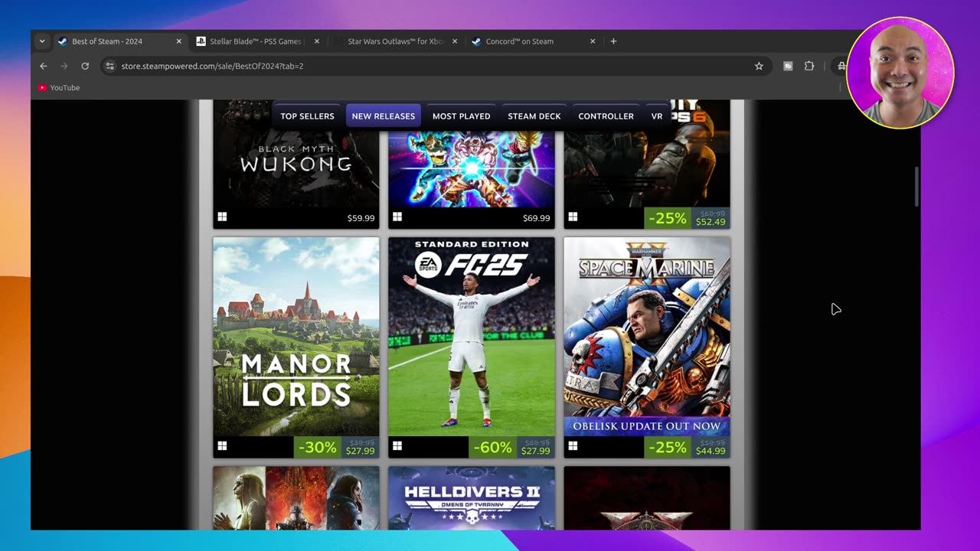Go back to previous page
The width and height of the screenshot is (980, 551).
[x=44, y=66]
